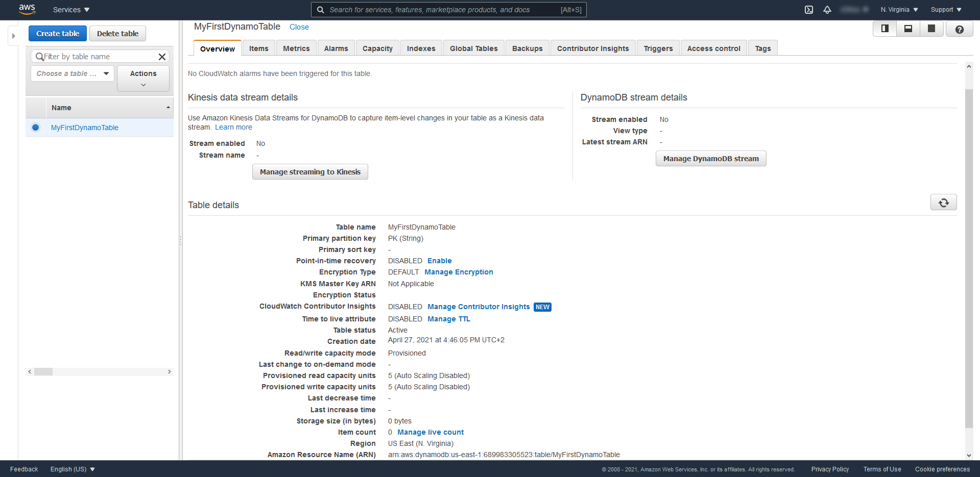Click the Manage Encryption link
This screenshot has width=980, height=477.
pos(459,272)
